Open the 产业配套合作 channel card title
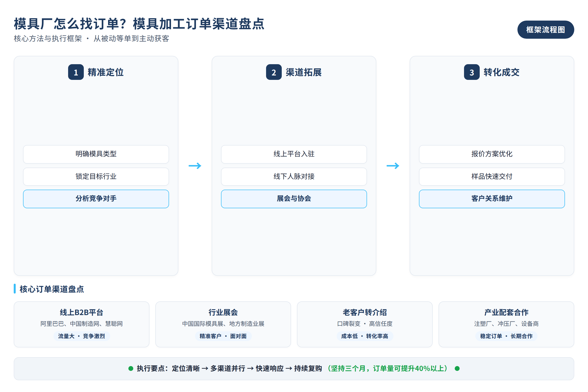 pos(506,312)
